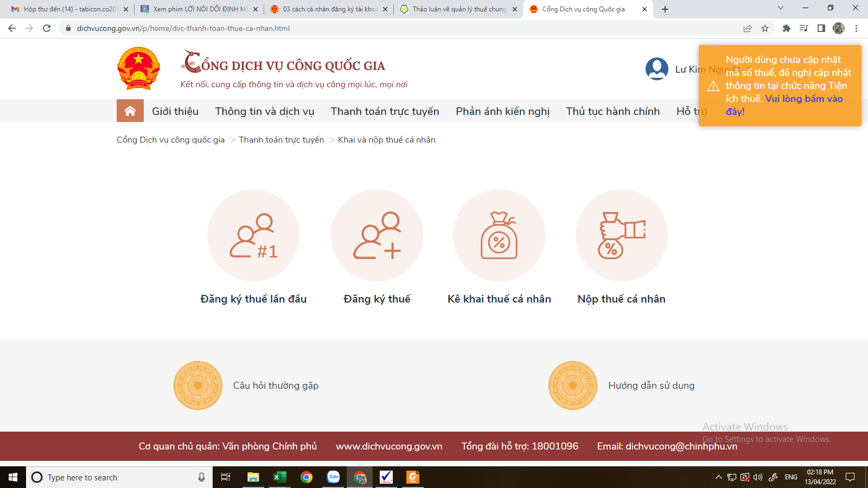
Task: Click the orange home icon in navigation bar
Action: 130,111
